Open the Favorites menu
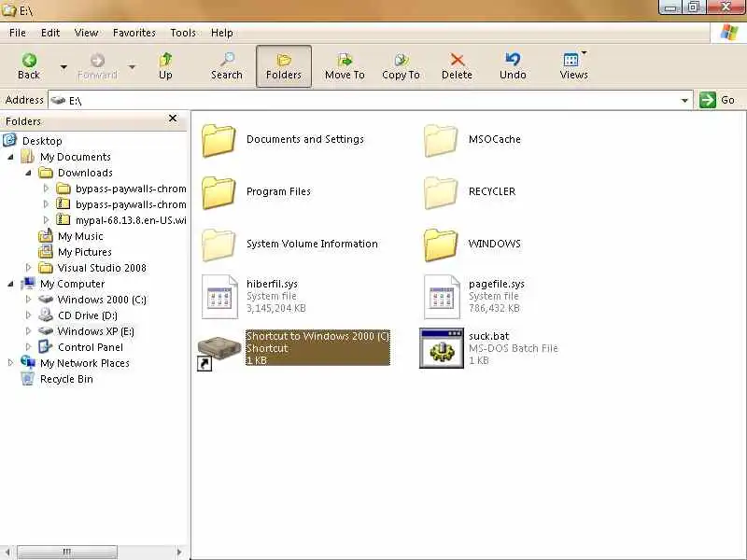This screenshot has height=560, width=747. 134,33
